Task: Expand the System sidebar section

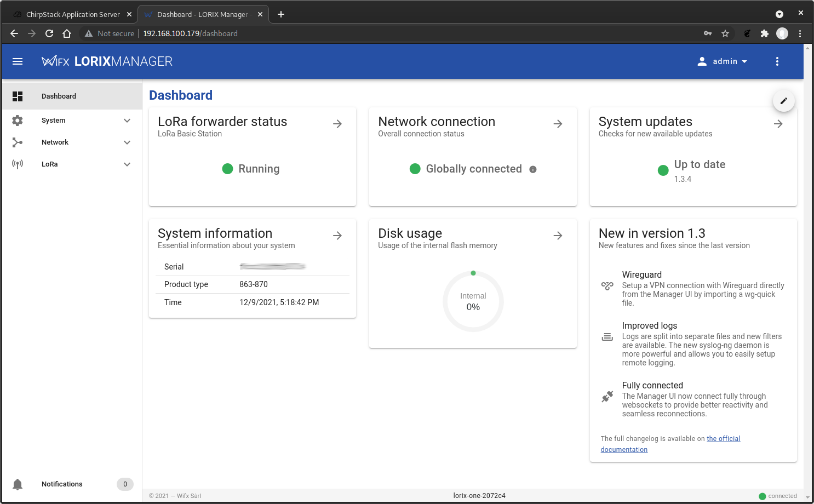Action: [72, 121]
